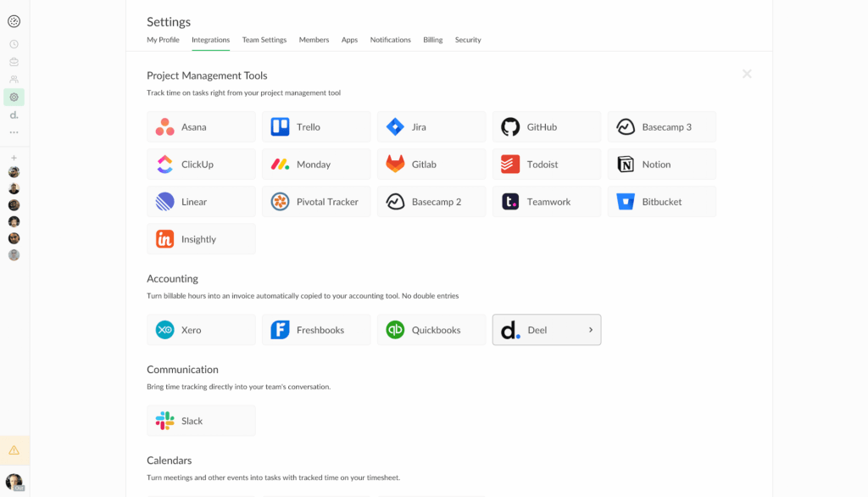
Task: Connect the GitHub integration
Action: point(547,127)
